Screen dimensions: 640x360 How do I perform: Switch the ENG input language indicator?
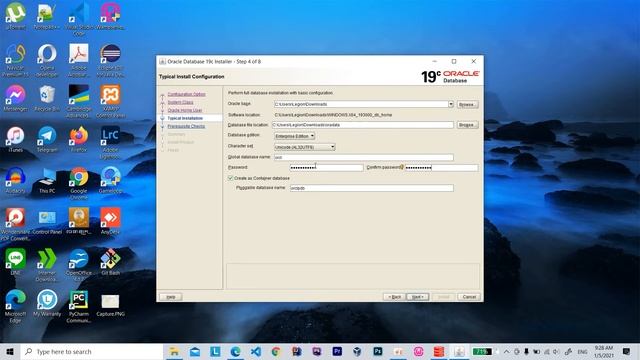pos(582,351)
